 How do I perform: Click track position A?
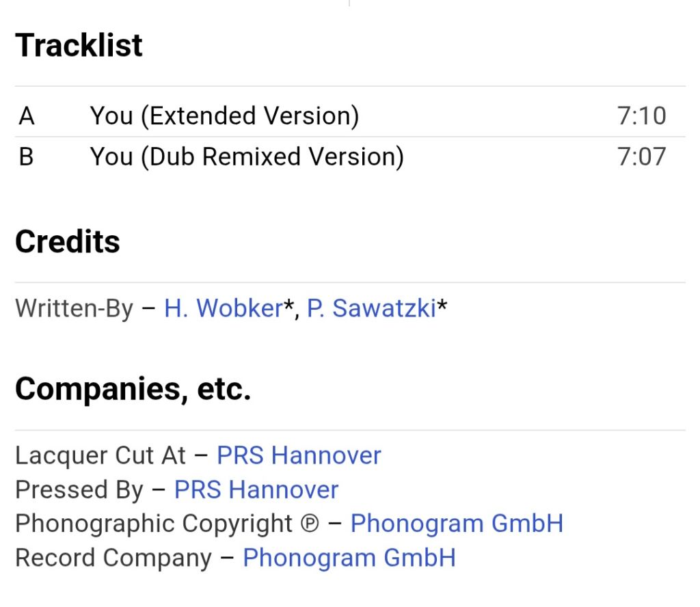[27, 116]
